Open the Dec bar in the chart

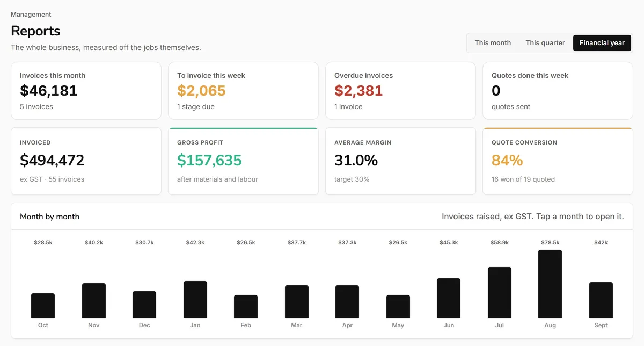[144, 305]
